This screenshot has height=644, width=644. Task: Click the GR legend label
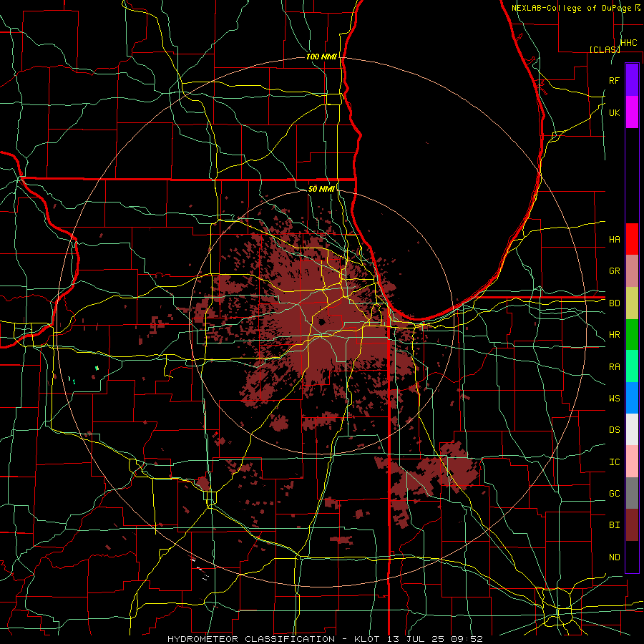point(614,271)
